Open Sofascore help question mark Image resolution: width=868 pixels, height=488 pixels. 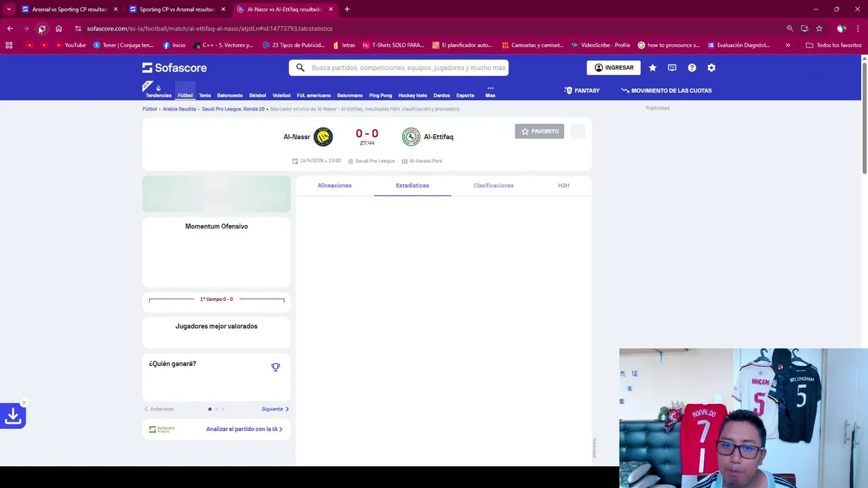tap(692, 68)
